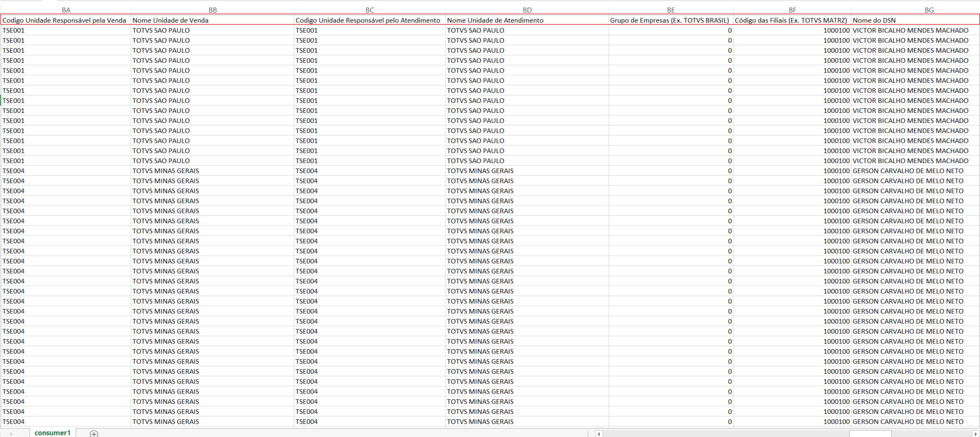Select 'Codigo Unidade Responsável pela Venda' header cell
980x437 pixels.
point(66,20)
